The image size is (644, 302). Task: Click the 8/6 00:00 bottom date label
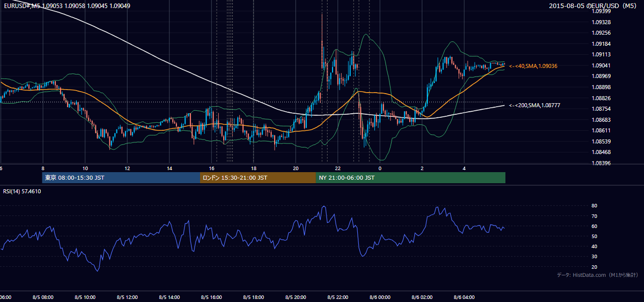(379, 297)
